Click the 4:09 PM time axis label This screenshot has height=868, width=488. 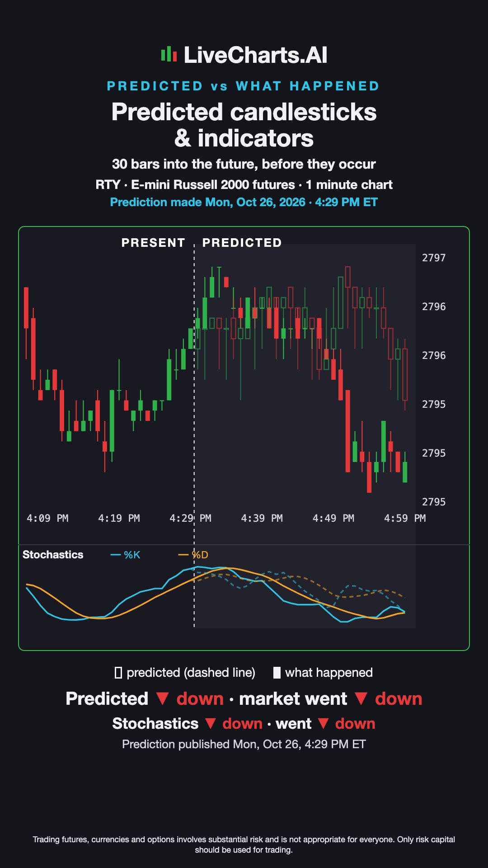47,518
